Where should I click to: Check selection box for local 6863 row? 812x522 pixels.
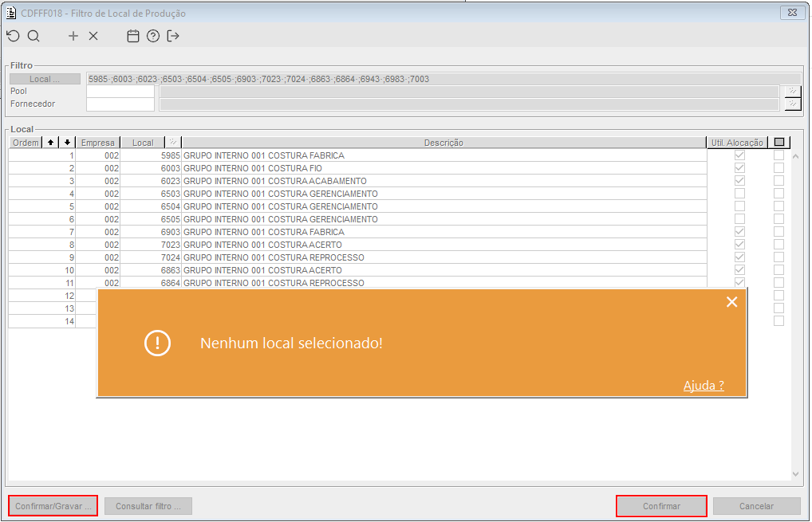[778, 270]
